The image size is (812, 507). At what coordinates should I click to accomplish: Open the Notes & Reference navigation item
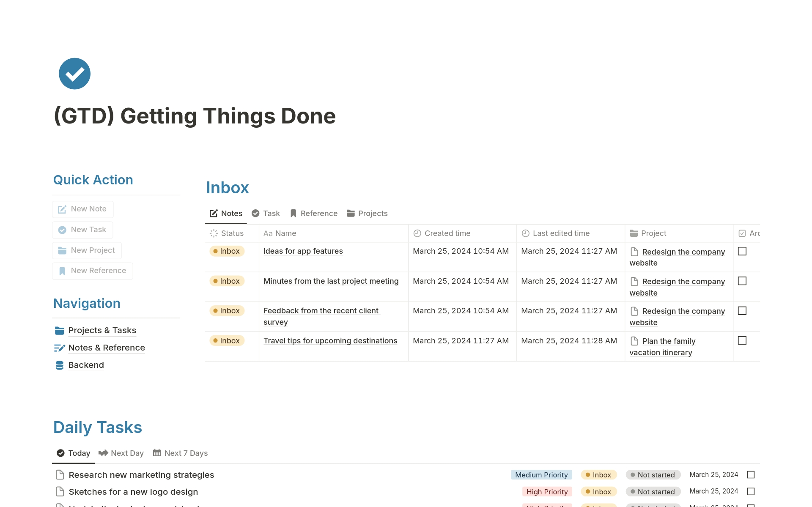[x=107, y=347]
